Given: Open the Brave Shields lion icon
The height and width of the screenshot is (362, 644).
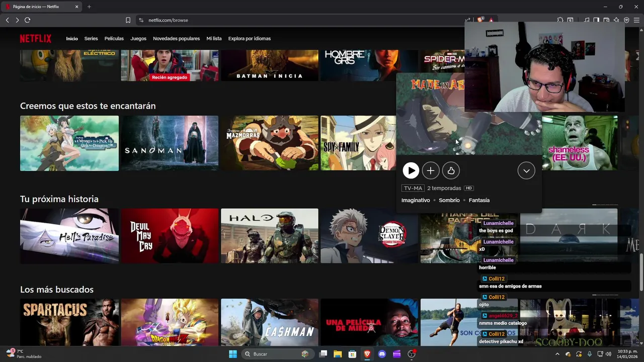Looking at the screenshot, I should click(480, 20).
